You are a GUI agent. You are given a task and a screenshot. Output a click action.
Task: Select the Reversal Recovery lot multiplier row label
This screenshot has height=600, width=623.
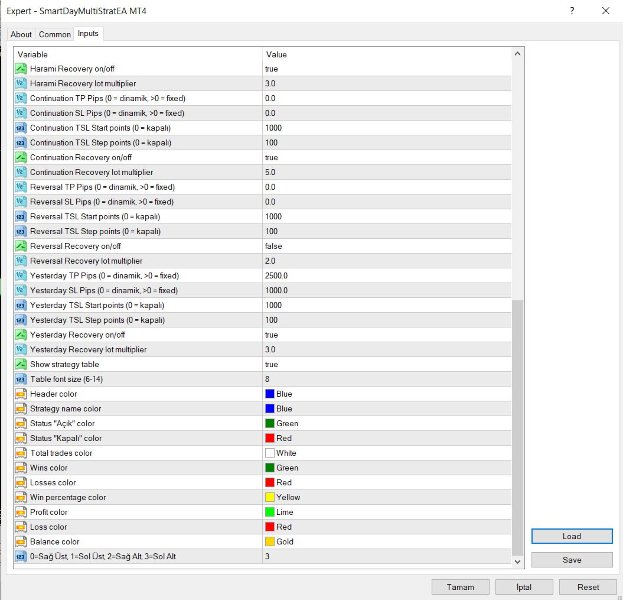click(86, 261)
